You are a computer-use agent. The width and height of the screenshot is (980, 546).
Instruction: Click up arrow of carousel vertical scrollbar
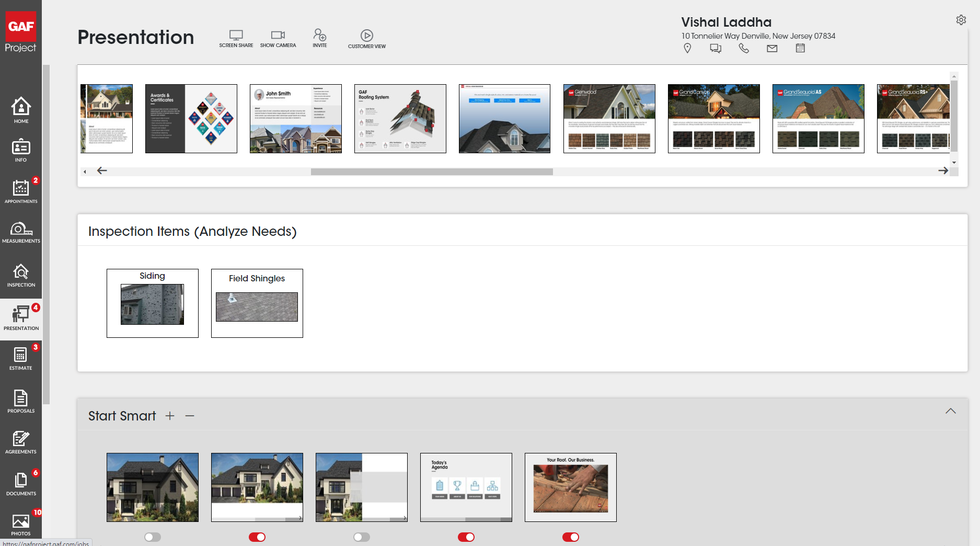coord(954,76)
